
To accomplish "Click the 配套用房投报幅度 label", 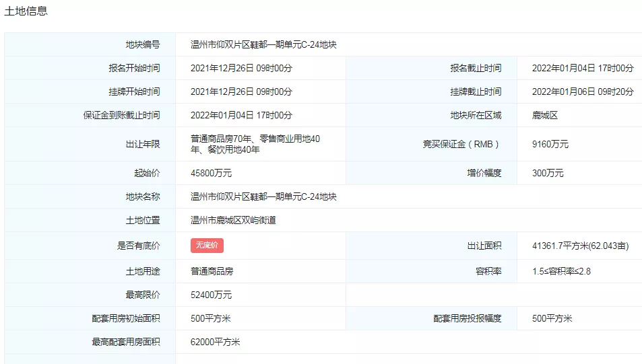I will coord(467,318).
